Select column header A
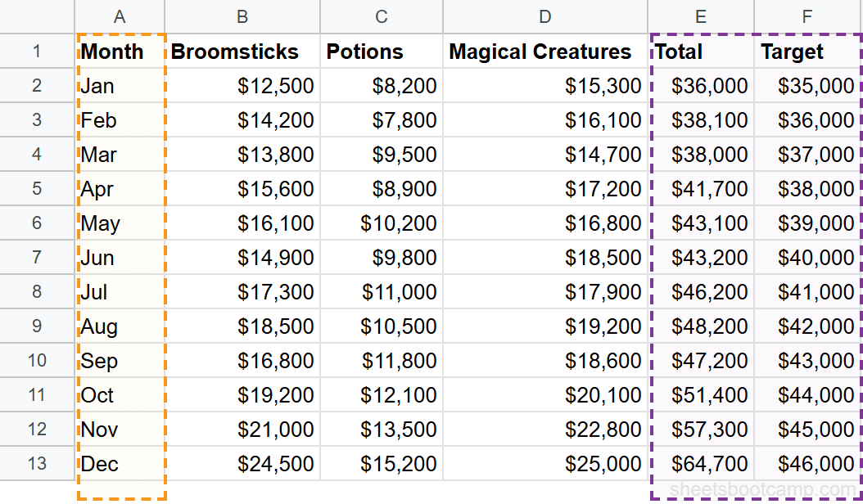863x504 pixels. pos(120,16)
